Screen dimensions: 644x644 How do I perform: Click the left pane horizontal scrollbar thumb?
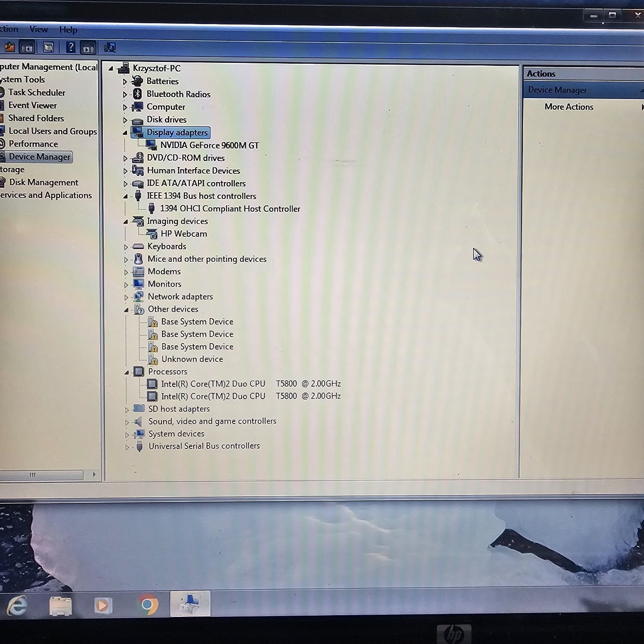tap(41, 475)
